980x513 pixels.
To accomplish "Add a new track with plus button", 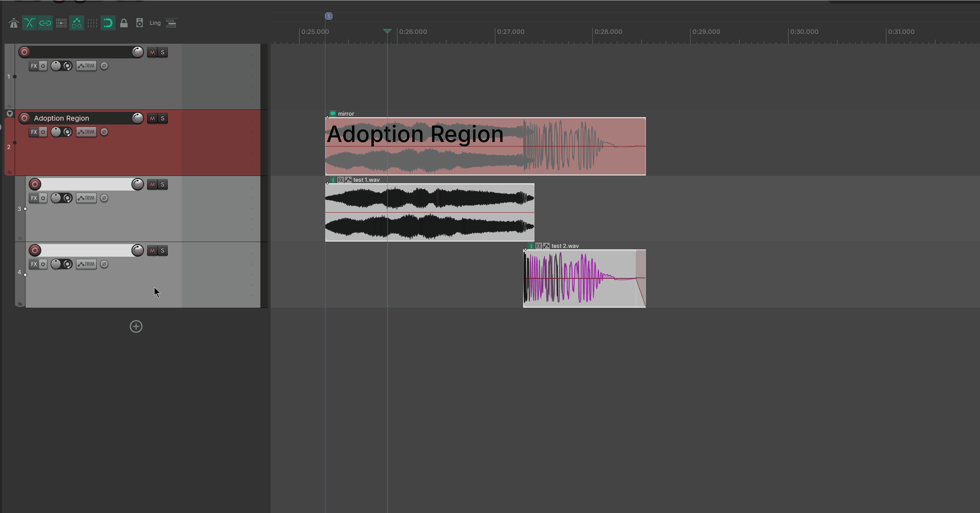I will tap(136, 327).
